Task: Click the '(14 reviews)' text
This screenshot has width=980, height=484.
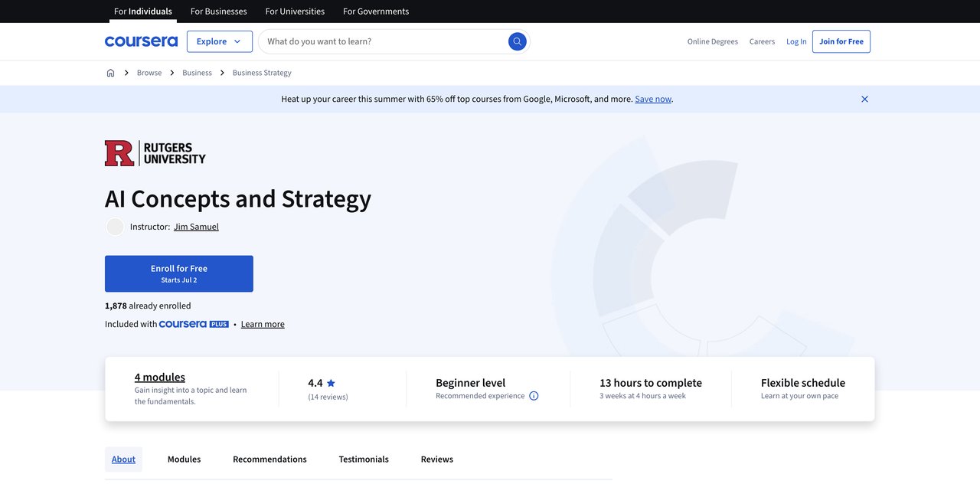Action: 328,397
